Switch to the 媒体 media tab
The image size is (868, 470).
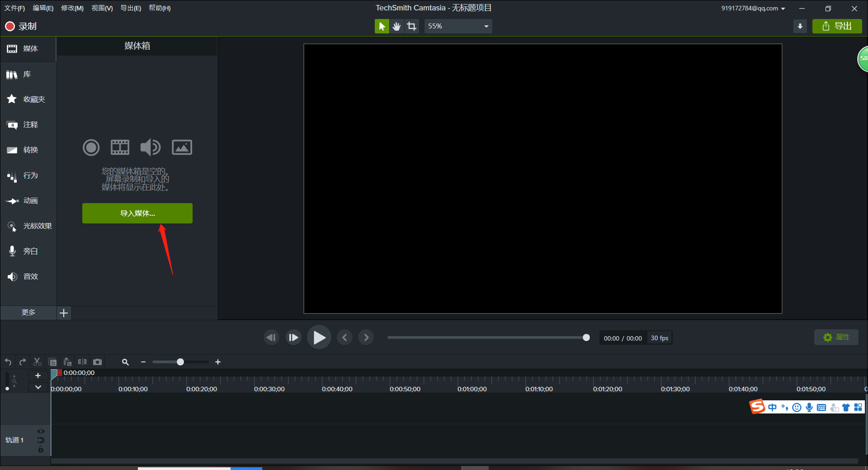28,49
